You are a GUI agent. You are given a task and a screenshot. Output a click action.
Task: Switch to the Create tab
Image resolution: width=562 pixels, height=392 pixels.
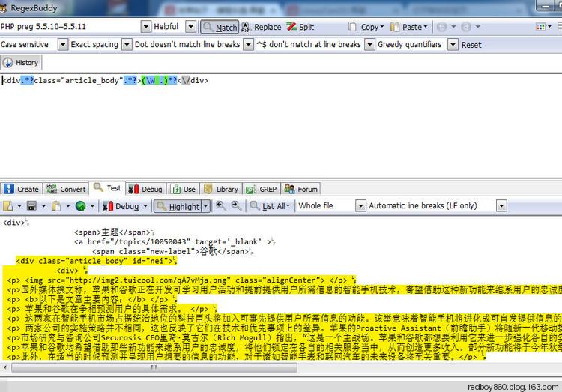coord(22,189)
